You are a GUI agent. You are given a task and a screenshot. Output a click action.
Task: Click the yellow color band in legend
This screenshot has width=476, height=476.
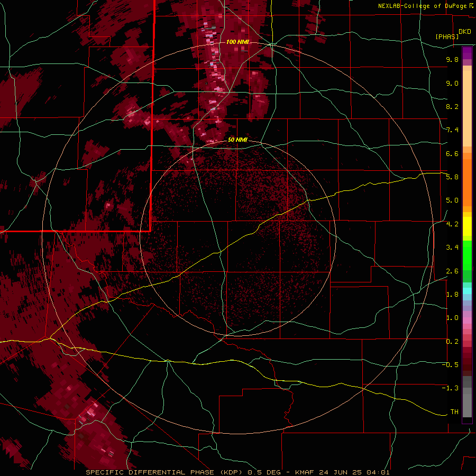click(x=467, y=226)
